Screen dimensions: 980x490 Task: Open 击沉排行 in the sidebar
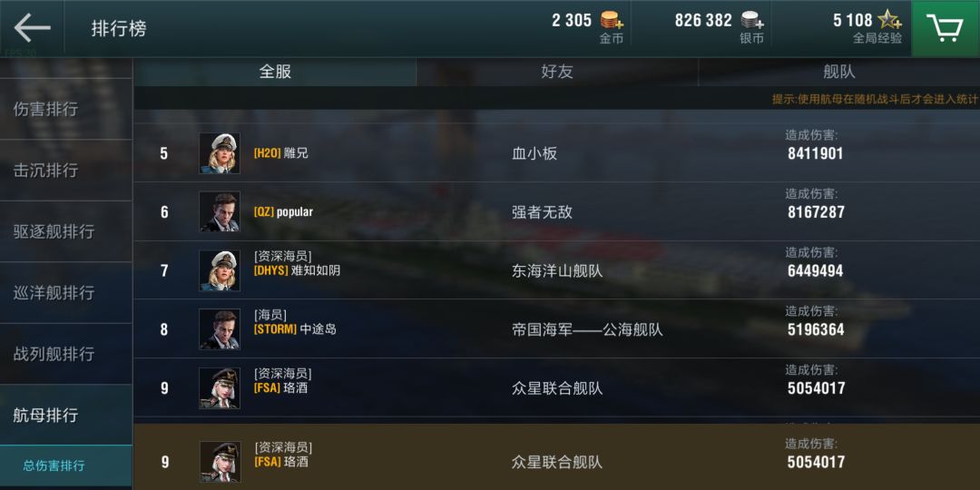click(x=65, y=170)
